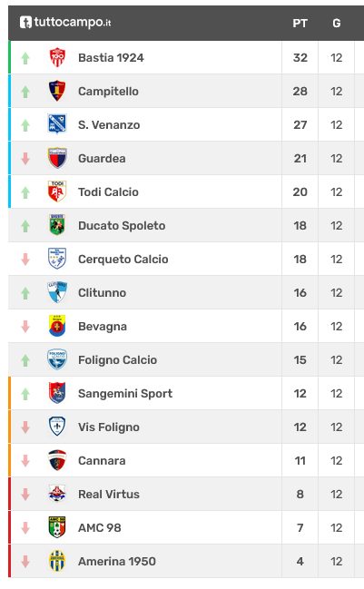Click the Campitello club badge
The width and height of the screenshot is (364, 589).
[x=57, y=91]
